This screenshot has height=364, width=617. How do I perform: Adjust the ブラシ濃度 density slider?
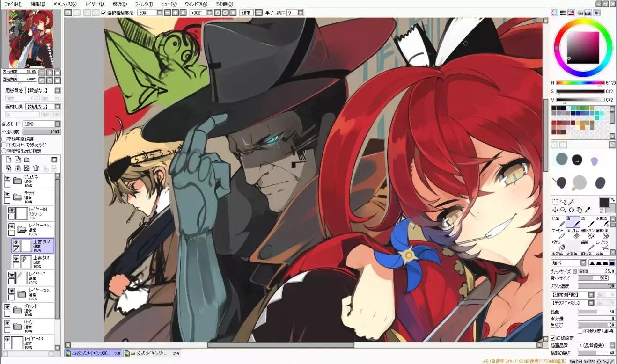pos(596,286)
